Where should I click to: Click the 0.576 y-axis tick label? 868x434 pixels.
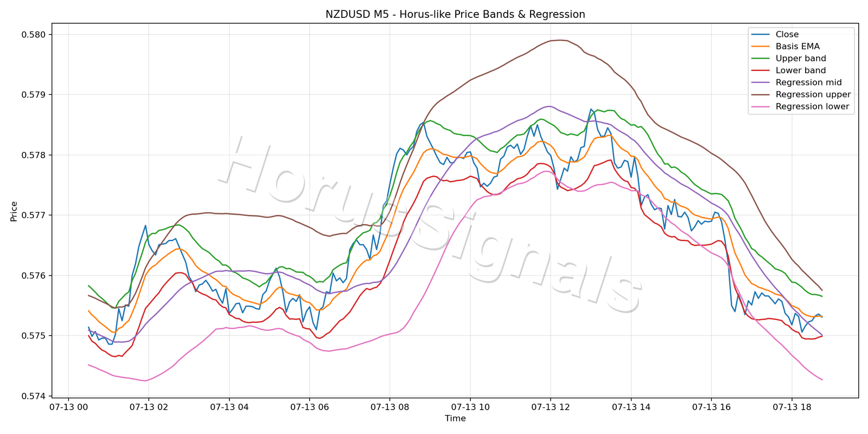point(34,276)
